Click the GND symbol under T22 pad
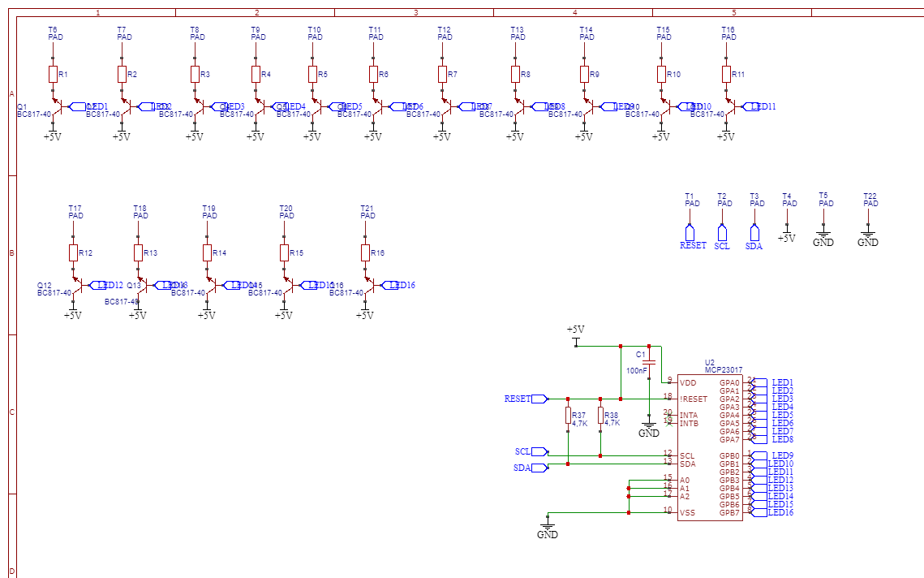This screenshot has width=924, height=578. [x=868, y=237]
